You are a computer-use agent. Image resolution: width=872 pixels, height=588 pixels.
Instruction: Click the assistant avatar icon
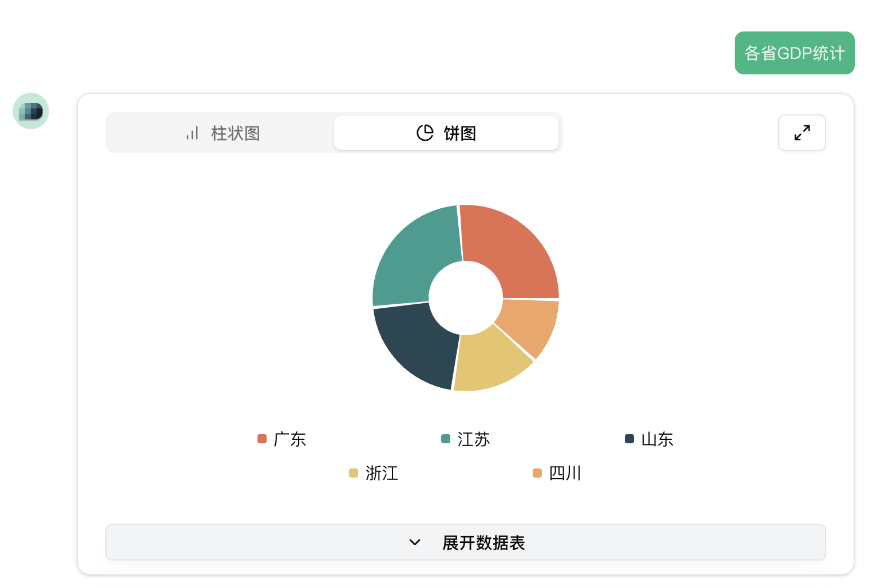coord(31,111)
